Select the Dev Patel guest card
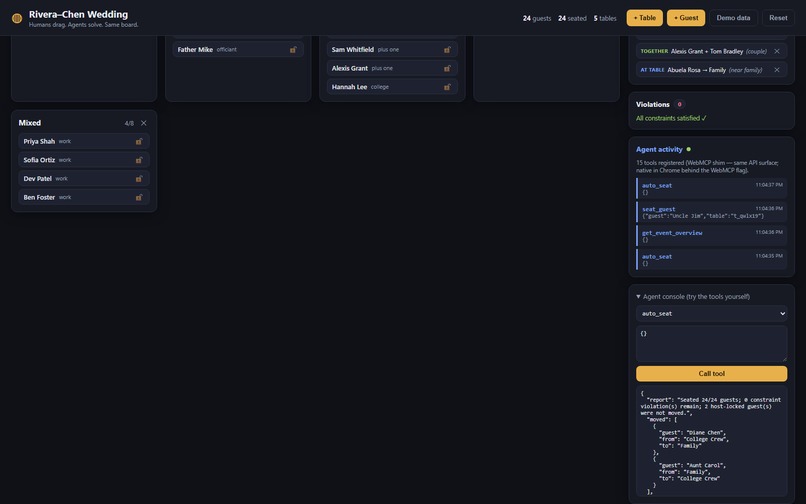The image size is (806, 504). click(84, 178)
